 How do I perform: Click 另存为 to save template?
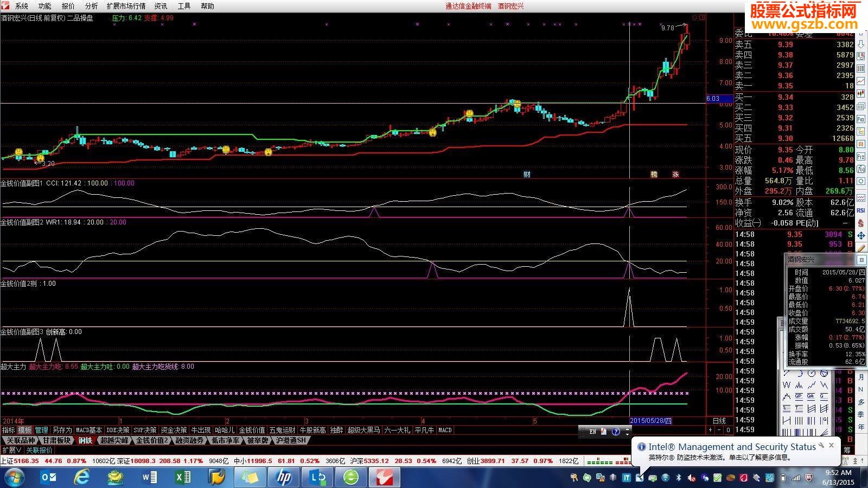point(62,430)
